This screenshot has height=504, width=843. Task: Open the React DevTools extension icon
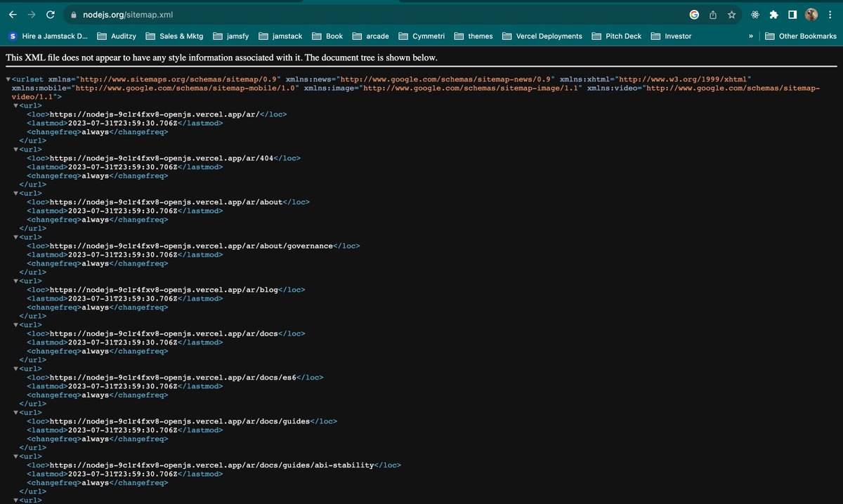pos(755,14)
